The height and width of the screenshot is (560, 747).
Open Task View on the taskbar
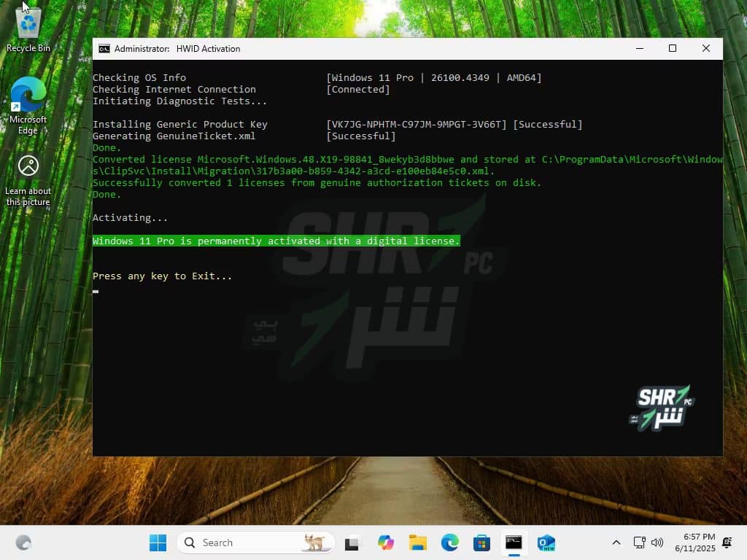(352, 542)
